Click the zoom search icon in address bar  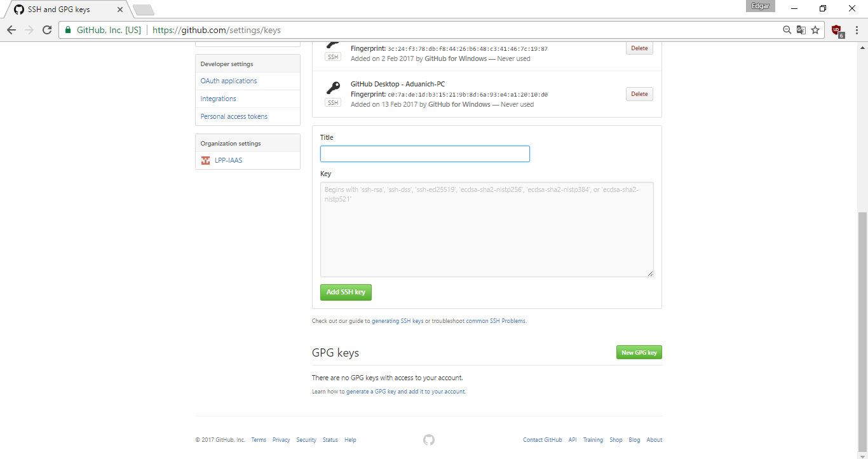click(x=787, y=30)
